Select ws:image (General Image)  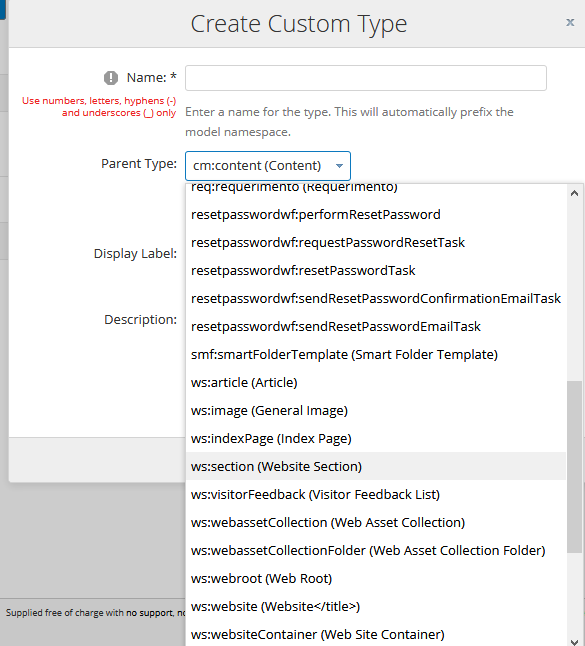pyautogui.click(x=375, y=410)
